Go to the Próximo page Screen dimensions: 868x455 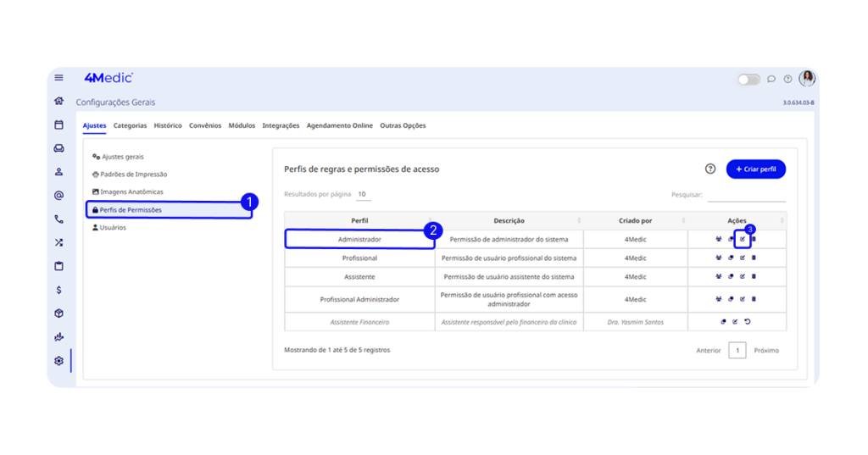[766, 350]
